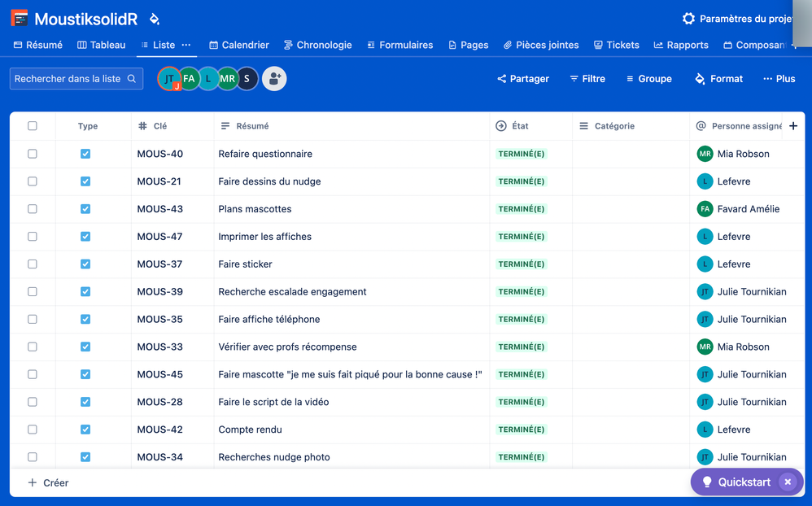Open the Plus overflow menu in toolbar
This screenshot has width=812, height=506.
coord(779,79)
